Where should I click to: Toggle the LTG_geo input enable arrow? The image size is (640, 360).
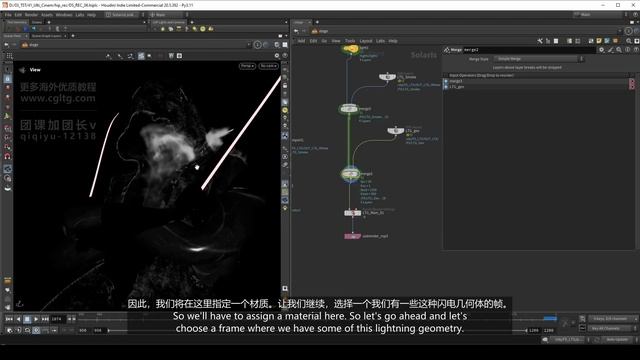click(446, 87)
